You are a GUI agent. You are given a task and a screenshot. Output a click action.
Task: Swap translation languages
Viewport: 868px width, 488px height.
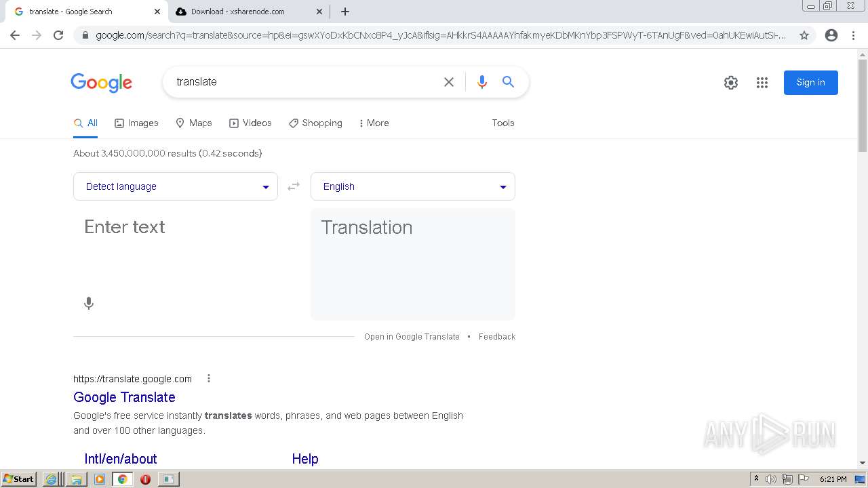coord(294,186)
